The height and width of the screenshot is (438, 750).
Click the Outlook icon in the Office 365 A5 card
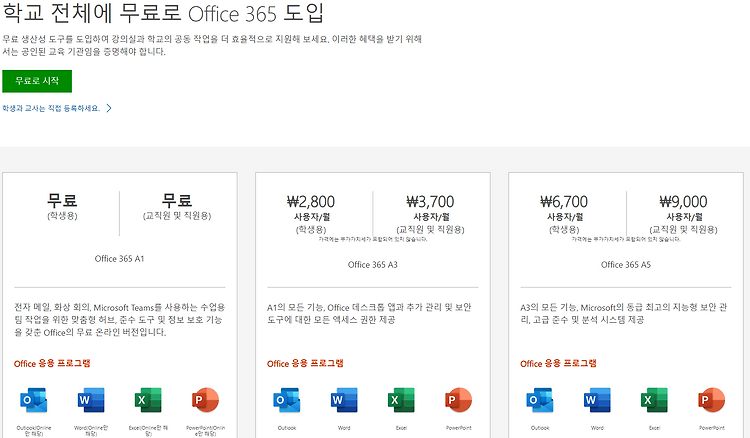tap(540, 400)
